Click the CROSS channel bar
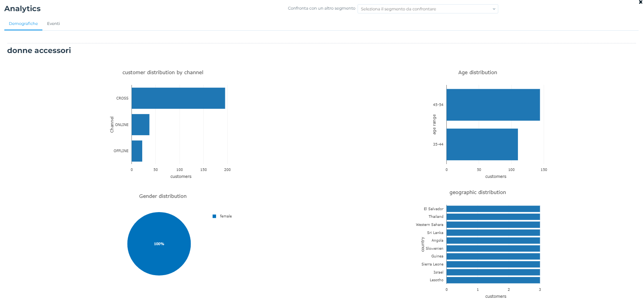Image resolution: width=644 pixels, height=307 pixels. pyautogui.click(x=178, y=98)
